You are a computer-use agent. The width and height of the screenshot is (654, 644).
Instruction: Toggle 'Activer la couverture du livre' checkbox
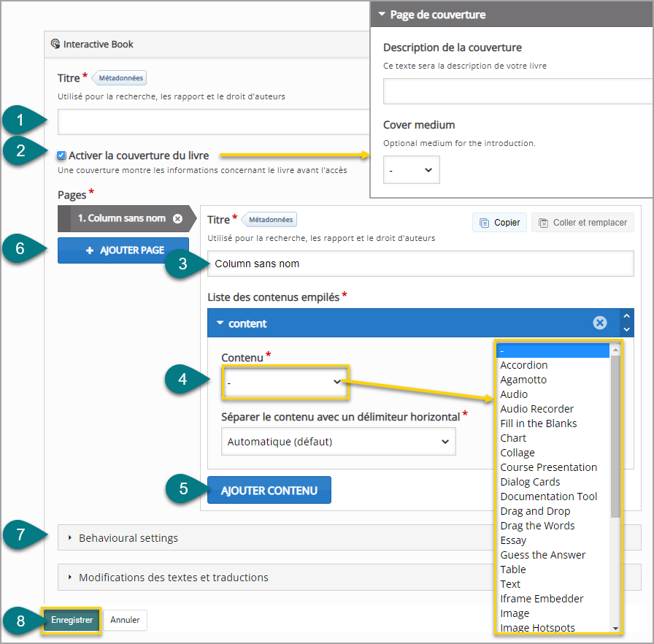[x=61, y=156]
